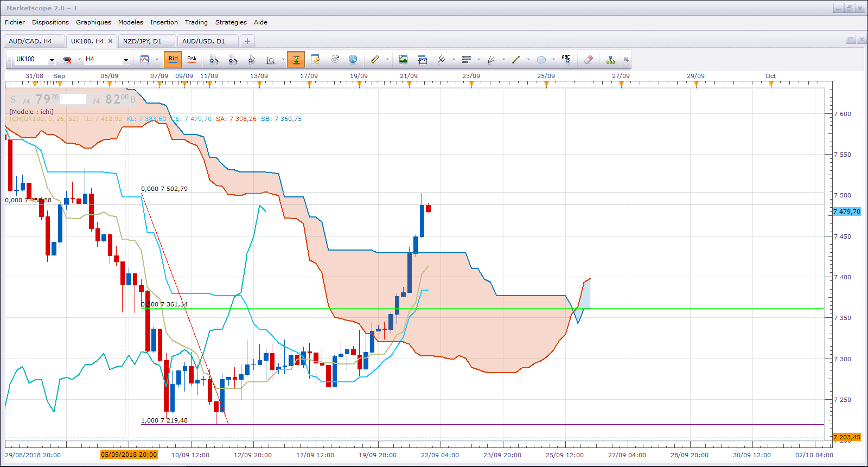Click the chart window template icon
868x467 pixels.
pyautogui.click(x=422, y=60)
